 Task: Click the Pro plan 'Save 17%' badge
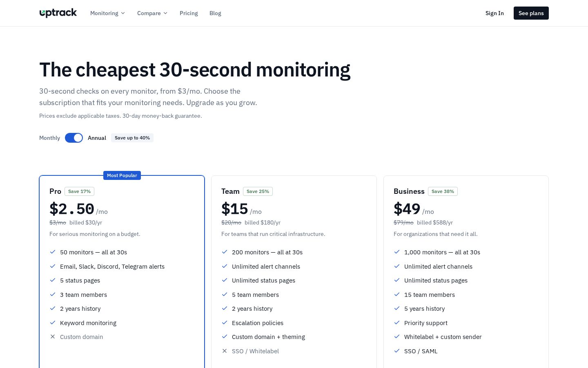click(x=80, y=191)
